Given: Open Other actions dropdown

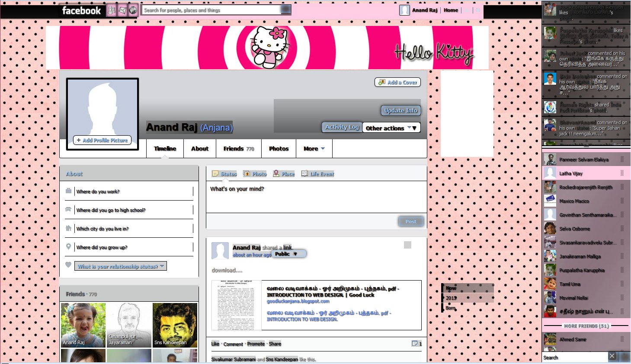Looking at the screenshot, I should pos(391,128).
